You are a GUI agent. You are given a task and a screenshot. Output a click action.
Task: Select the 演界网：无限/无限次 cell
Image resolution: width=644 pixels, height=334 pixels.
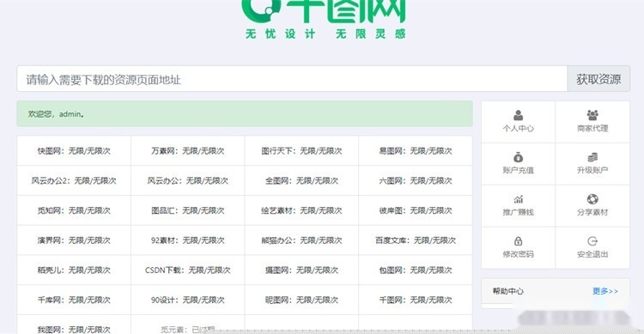74,240
